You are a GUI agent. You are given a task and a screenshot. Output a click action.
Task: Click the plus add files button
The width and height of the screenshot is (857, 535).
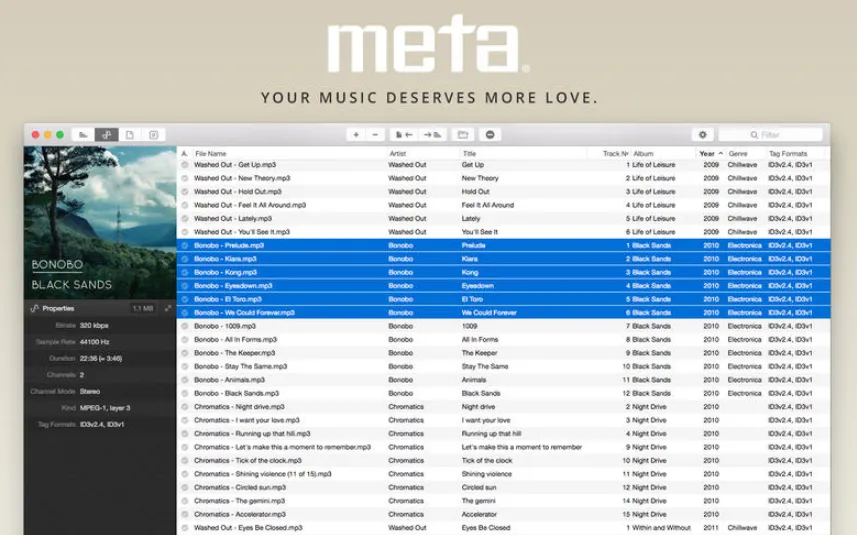tap(356, 134)
